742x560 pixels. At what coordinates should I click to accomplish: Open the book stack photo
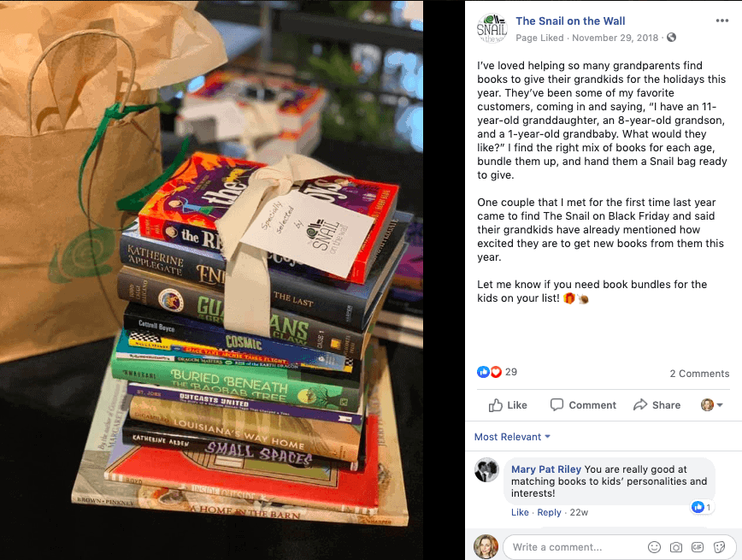pos(211,280)
